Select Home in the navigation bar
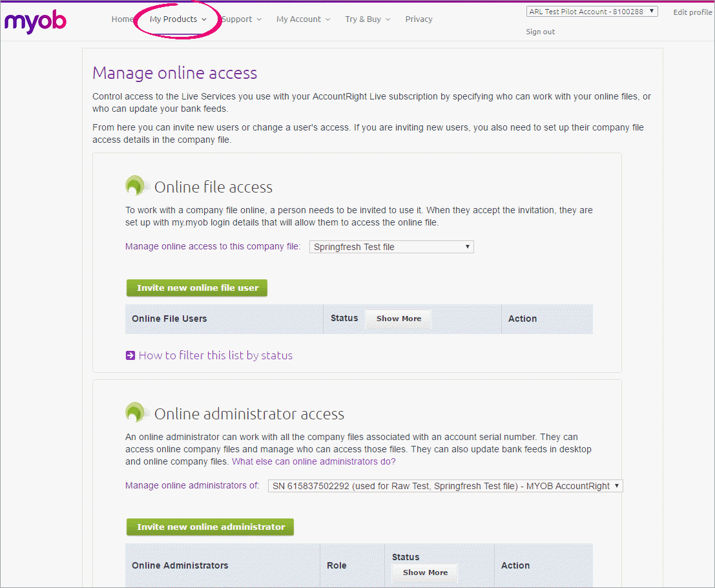 (122, 19)
